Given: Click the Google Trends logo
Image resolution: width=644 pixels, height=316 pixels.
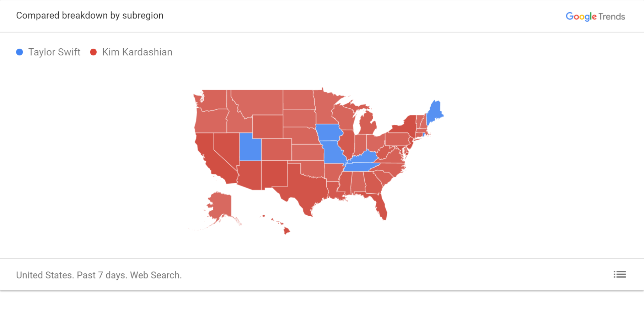Looking at the screenshot, I should click(x=595, y=16).
